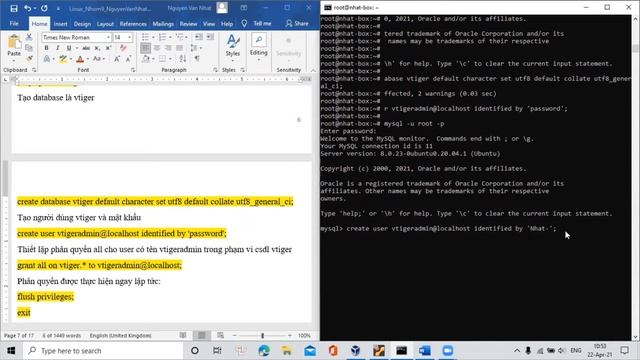The height and width of the screenshot is (360, 640).
Task: Click the Paste clipboard icon
Action: 14,42
